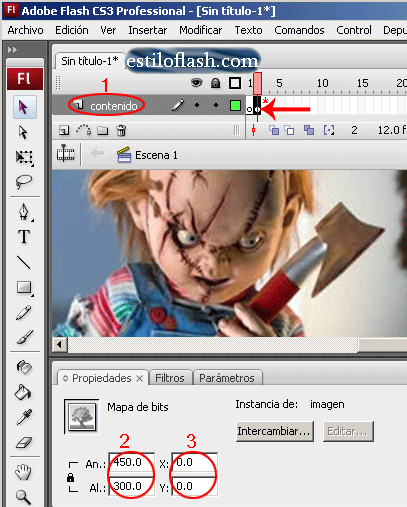
Task: Activate the Text tool
Action: pos(24,237)
